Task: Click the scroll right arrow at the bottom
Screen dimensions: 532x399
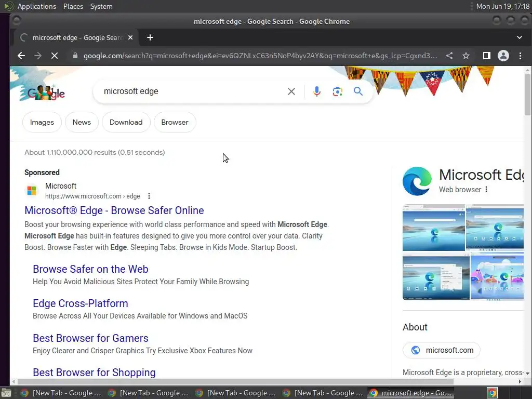Action: click(520, 382)
